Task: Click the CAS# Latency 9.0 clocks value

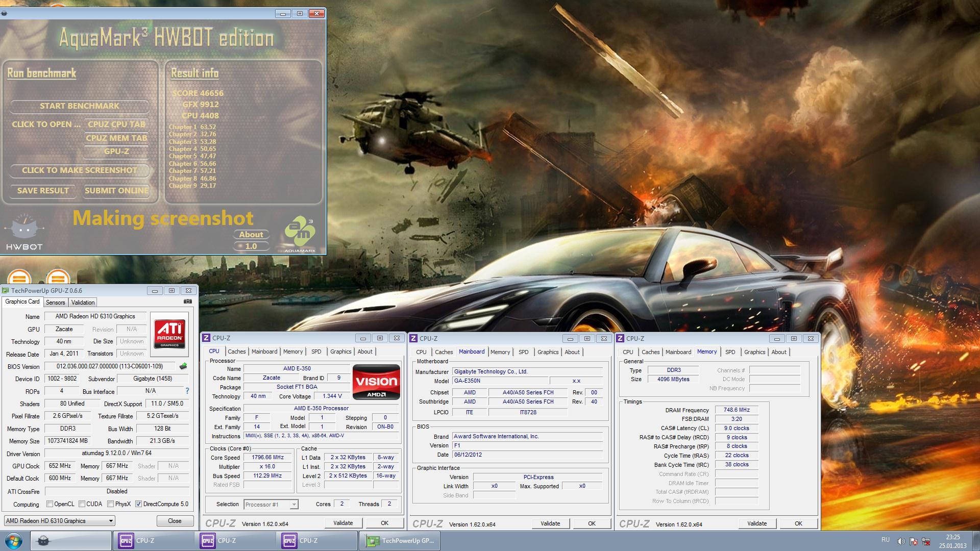Action: (737, 428)
